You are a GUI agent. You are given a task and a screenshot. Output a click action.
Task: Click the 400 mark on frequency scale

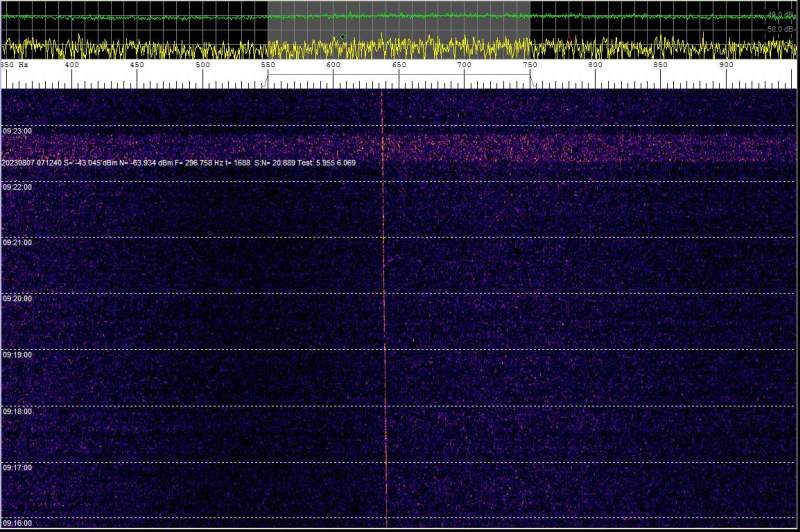pyautogui.click(x=72, y=65)
